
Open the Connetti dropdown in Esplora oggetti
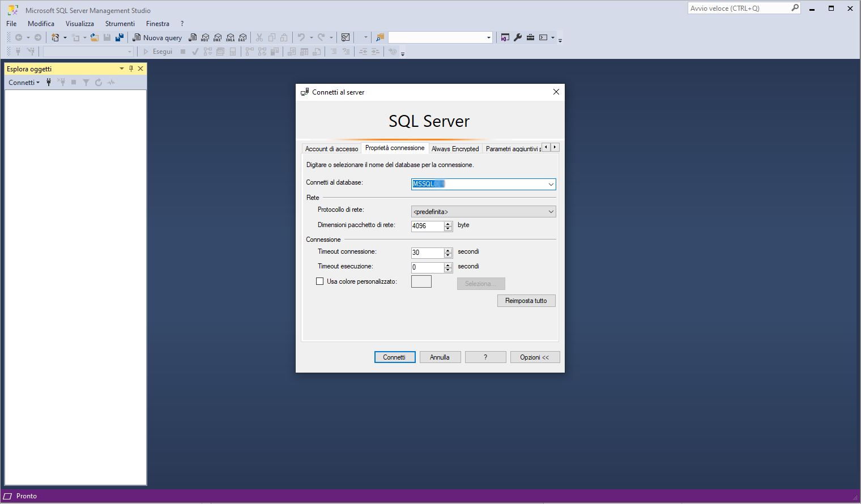[x=24, y=82]
